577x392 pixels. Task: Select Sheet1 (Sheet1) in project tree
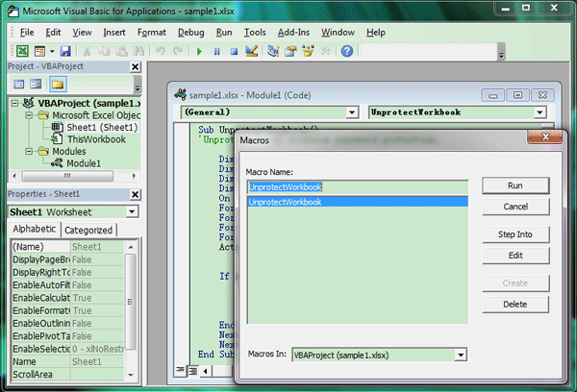[x=102, y=128]
